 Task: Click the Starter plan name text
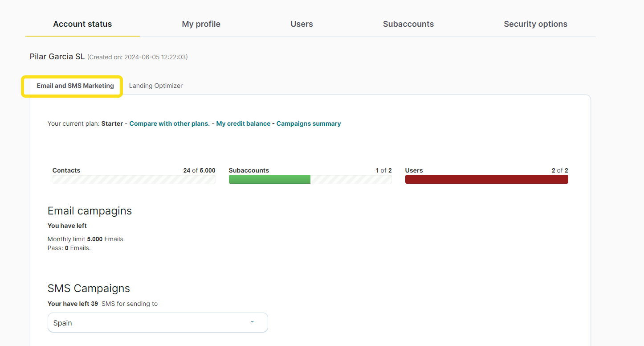pyautogui.click(x=112, y=124)
